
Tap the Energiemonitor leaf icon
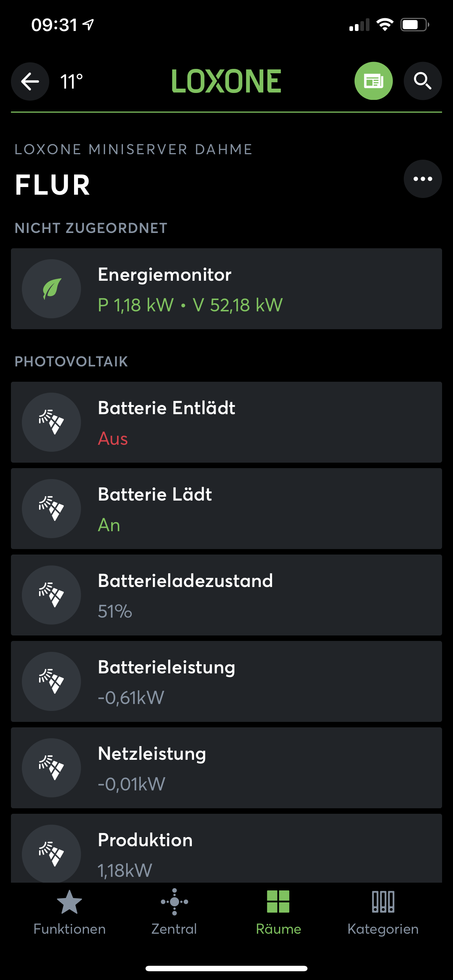51,289
